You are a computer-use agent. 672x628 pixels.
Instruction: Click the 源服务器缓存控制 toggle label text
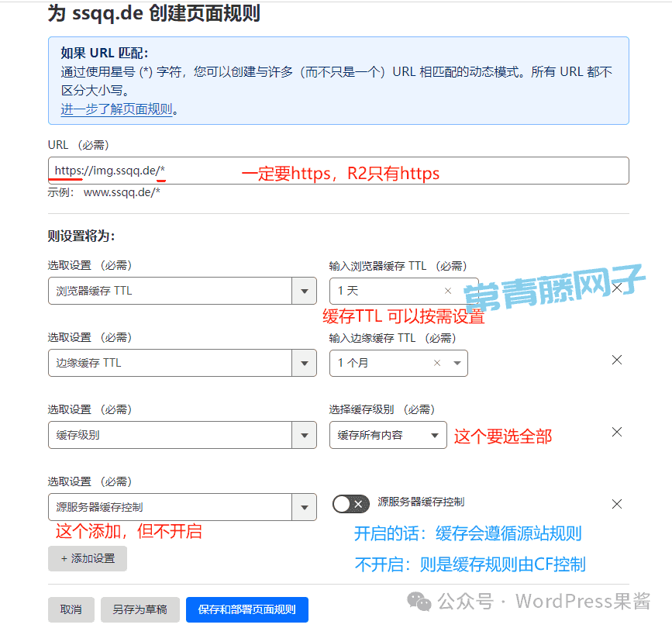click(x=421, y=502)
